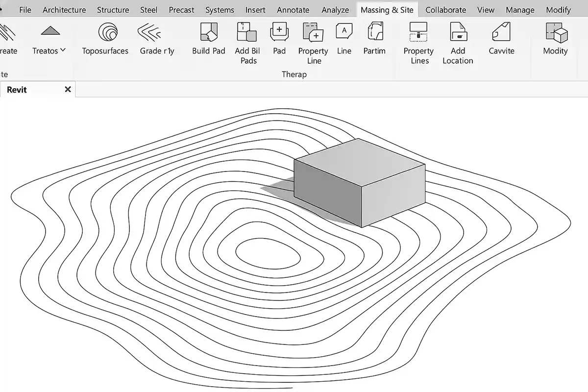The width and height of the screenshot is (588, 392).
Task: Click the Property Line icon
Action: pyautogui.click(x=313, y=33)
